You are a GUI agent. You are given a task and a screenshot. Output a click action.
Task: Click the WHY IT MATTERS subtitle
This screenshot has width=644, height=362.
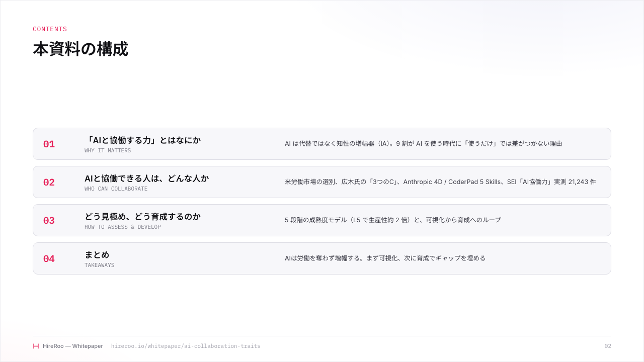pos(108,151)
